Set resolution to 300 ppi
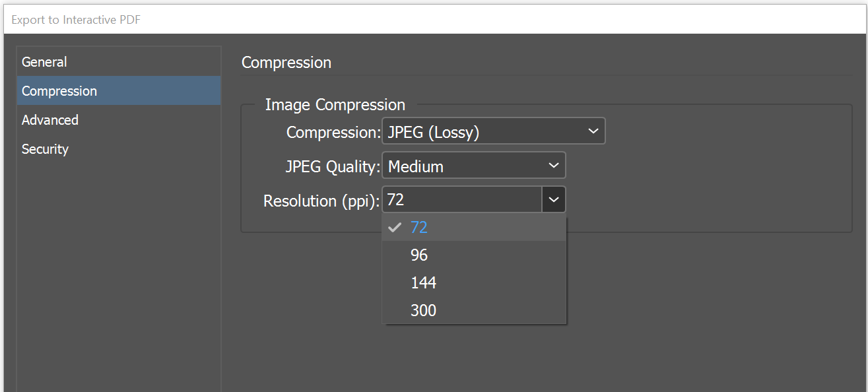Screen dimensions: 868x392 click(423, 311)
